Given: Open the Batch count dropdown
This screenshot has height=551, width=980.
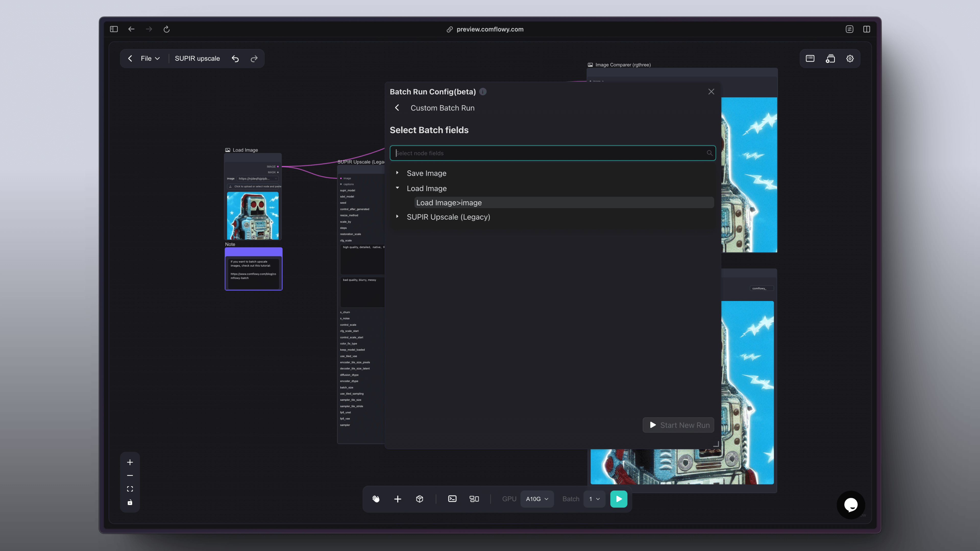Looking at the screenshot, I should (594, 499).
